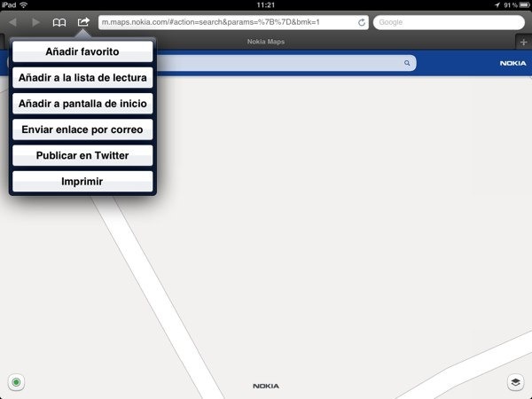Viewport: 532px width, 399px height.
Task: Select the Nokia Maps tab
Action: (x=266, y=42)
